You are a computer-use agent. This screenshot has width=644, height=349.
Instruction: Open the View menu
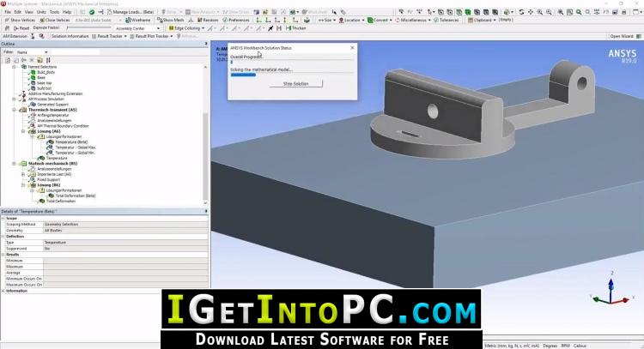coord(28,12)
